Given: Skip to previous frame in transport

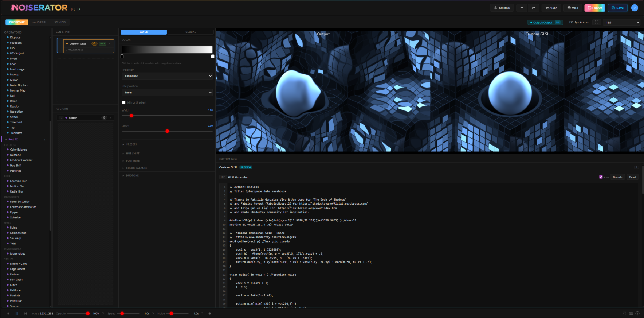Looking at the screenshot, I should (x=8, y=313).
